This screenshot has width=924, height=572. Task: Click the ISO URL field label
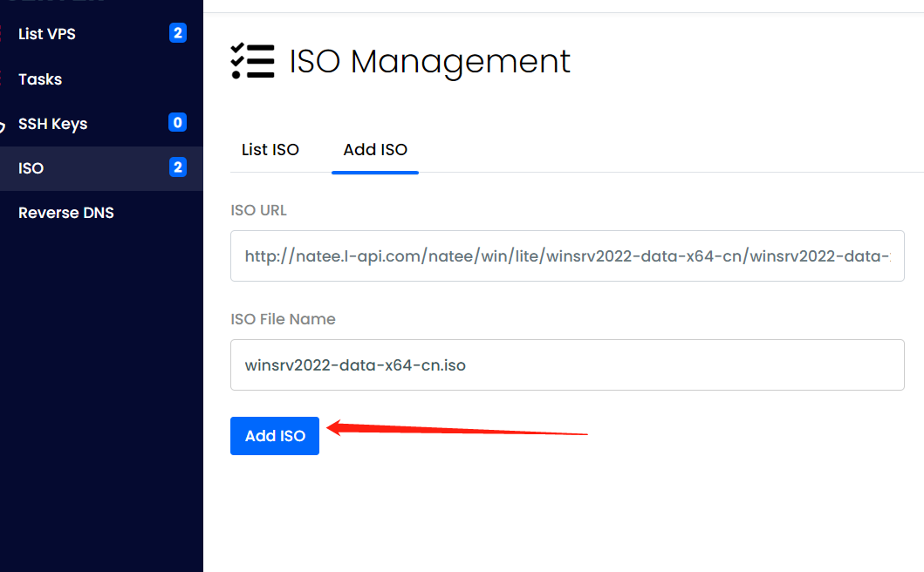click(258, 210)
